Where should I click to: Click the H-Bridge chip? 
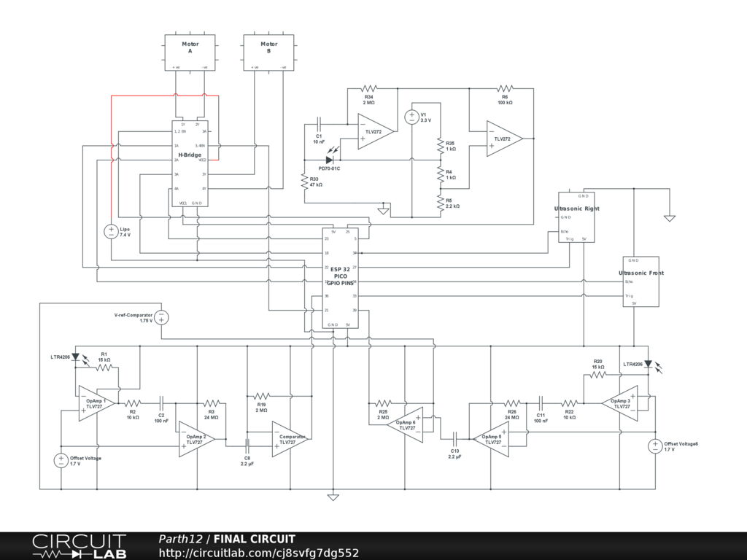coord(190,162)
